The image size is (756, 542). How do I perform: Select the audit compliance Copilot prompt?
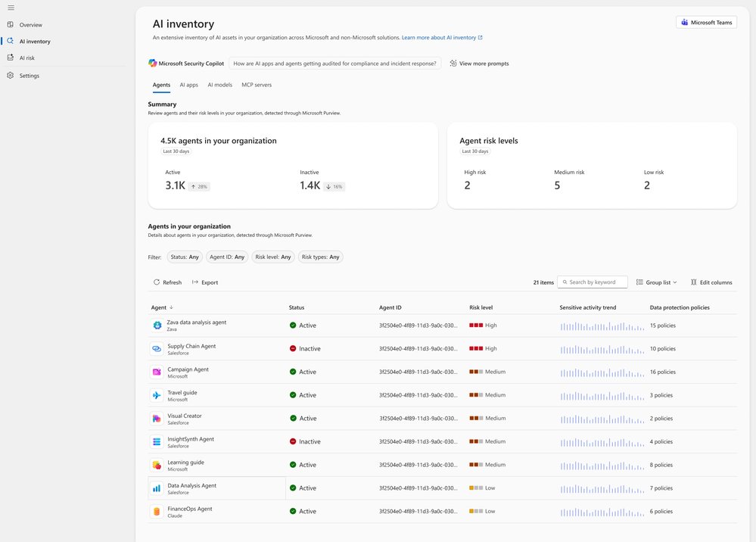(x=334, y=63)
